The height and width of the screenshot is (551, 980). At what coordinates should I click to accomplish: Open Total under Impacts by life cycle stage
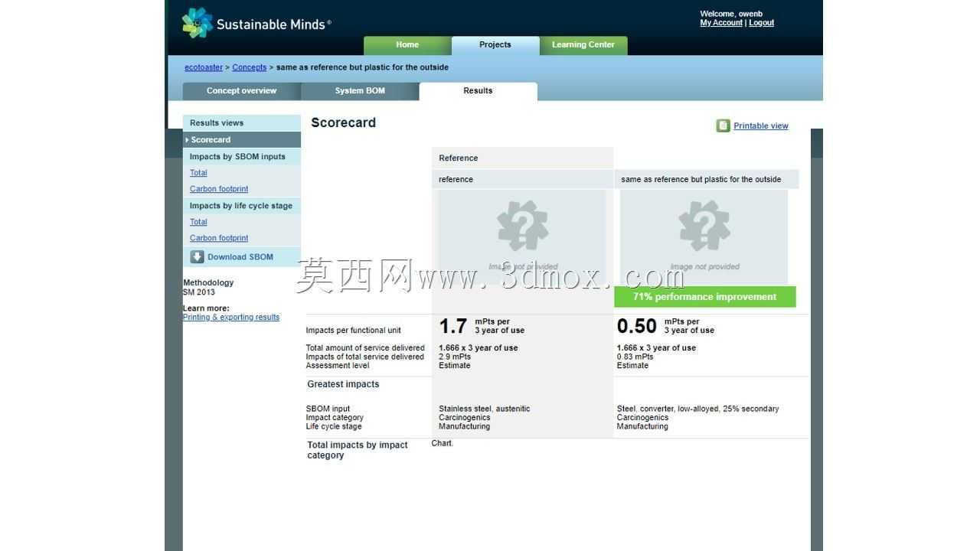198,222
